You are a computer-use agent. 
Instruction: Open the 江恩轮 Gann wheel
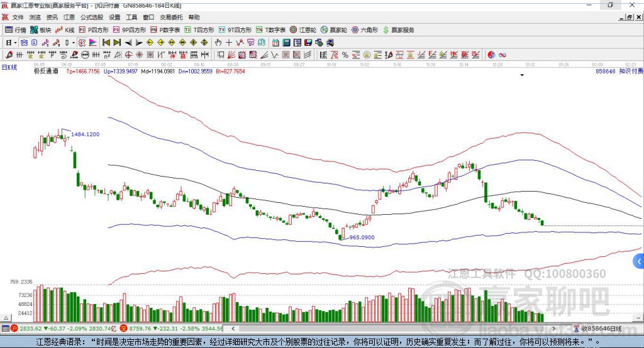pyautogui.click(x=303, y=30)
